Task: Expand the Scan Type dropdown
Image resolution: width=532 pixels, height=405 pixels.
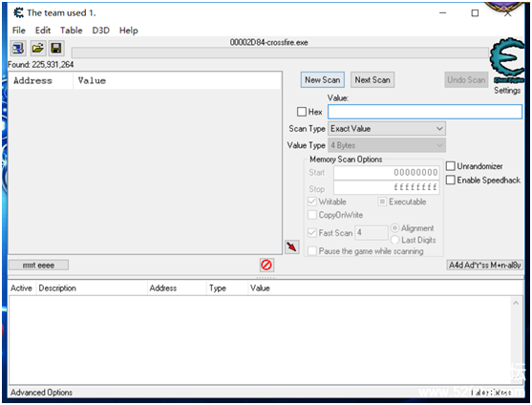Action: (387, 129)
